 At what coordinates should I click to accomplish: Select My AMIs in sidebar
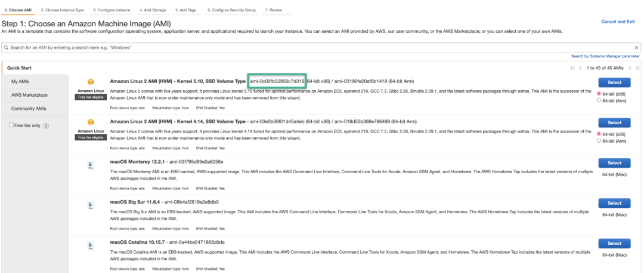click(35, 81)
